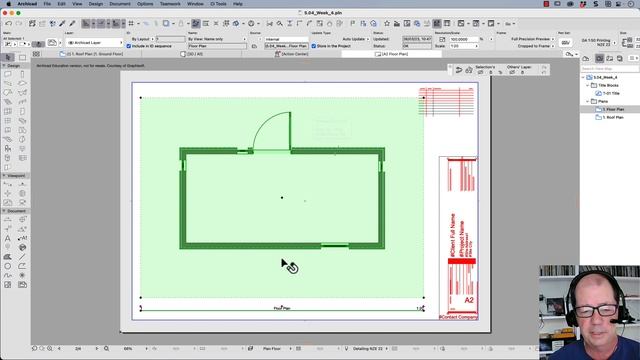Click the 100.0000 resolution field

[463, 39]
